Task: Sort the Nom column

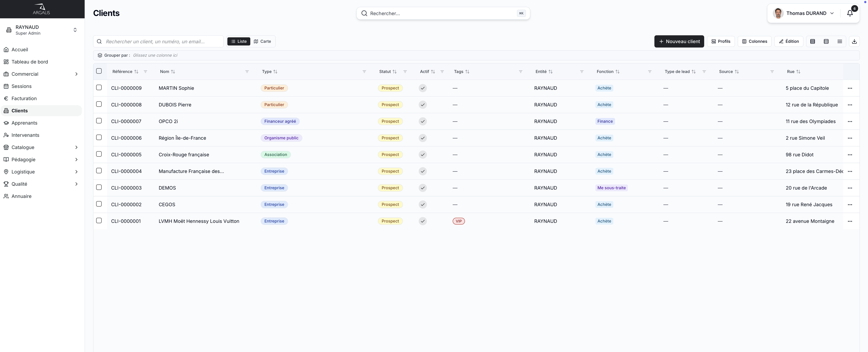Action: (x=173, y=72)
